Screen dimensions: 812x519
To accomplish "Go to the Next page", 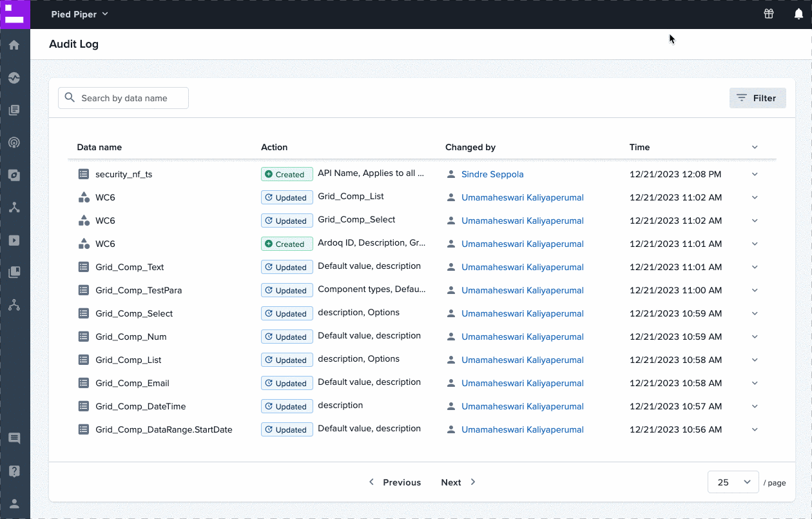I will [x=459, y=482].
